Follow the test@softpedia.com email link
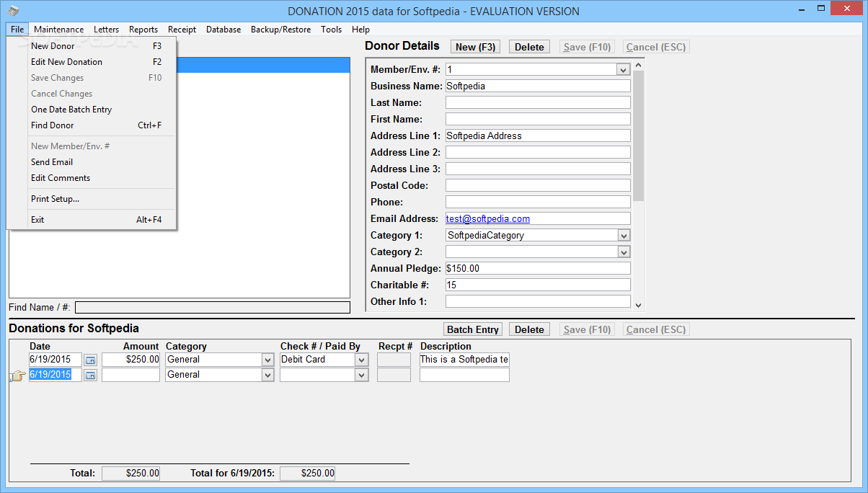 488,218
